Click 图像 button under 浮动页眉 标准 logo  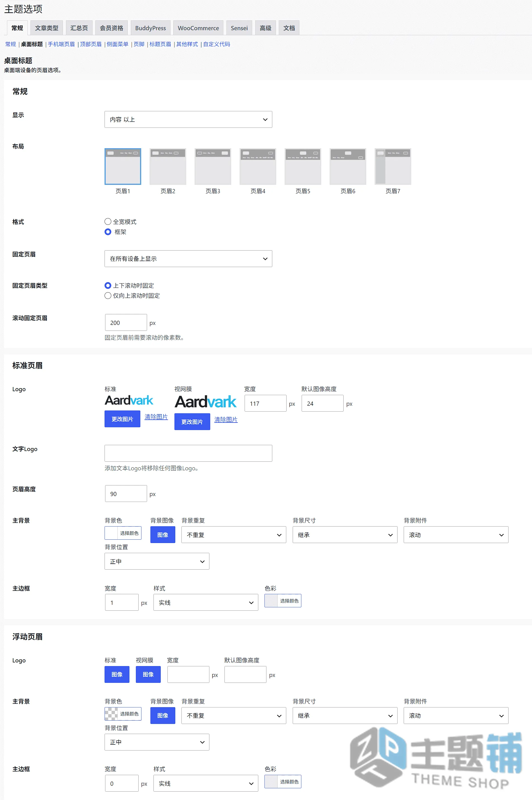[117, 674]
